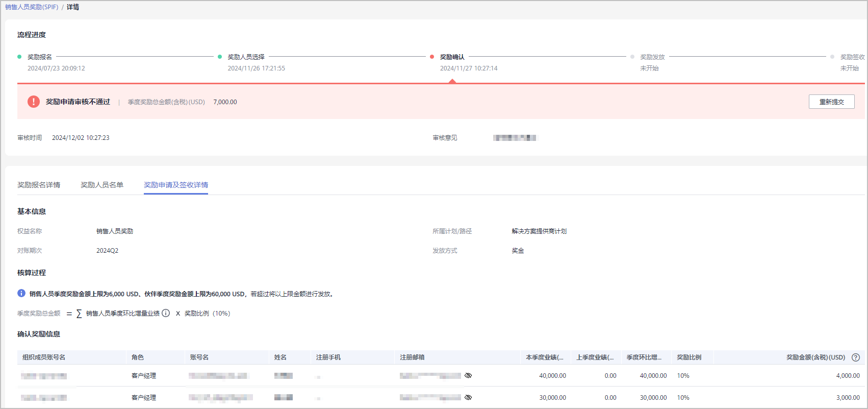This screenshot has height=409, width=868.
Task: Switch to the 奖励报名详情 tab
Action: (x=39, y=185)
